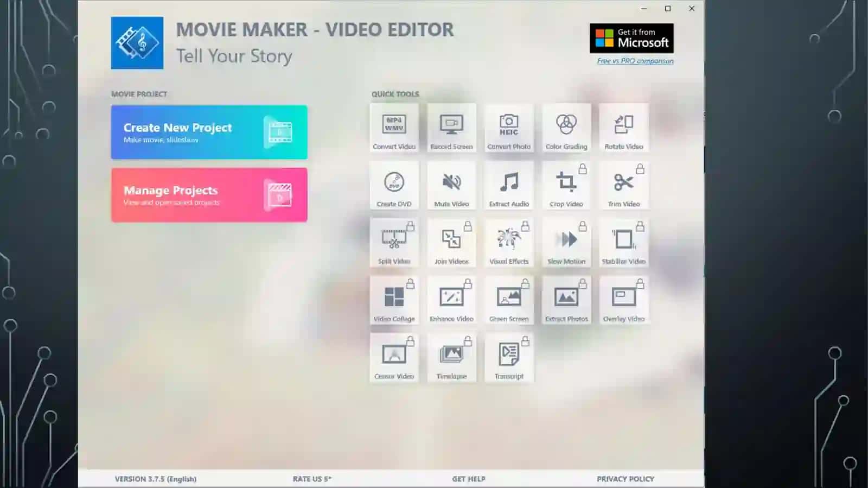Choose the Extract Audio tool
This screenshot has width=868, height=488.
pyautogui.click(x=509, y=186)
